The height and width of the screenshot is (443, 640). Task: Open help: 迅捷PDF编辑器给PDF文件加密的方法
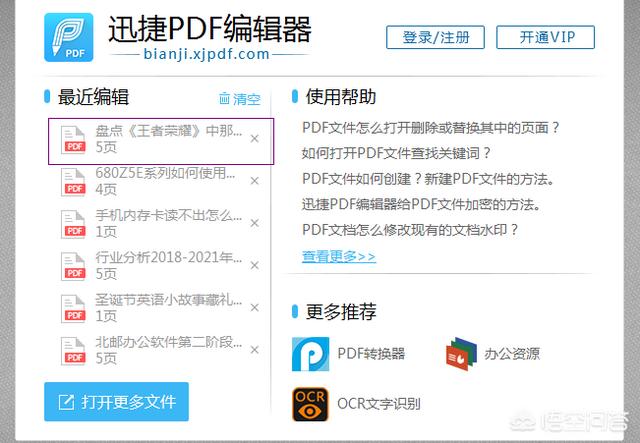(x=421, y=204)
